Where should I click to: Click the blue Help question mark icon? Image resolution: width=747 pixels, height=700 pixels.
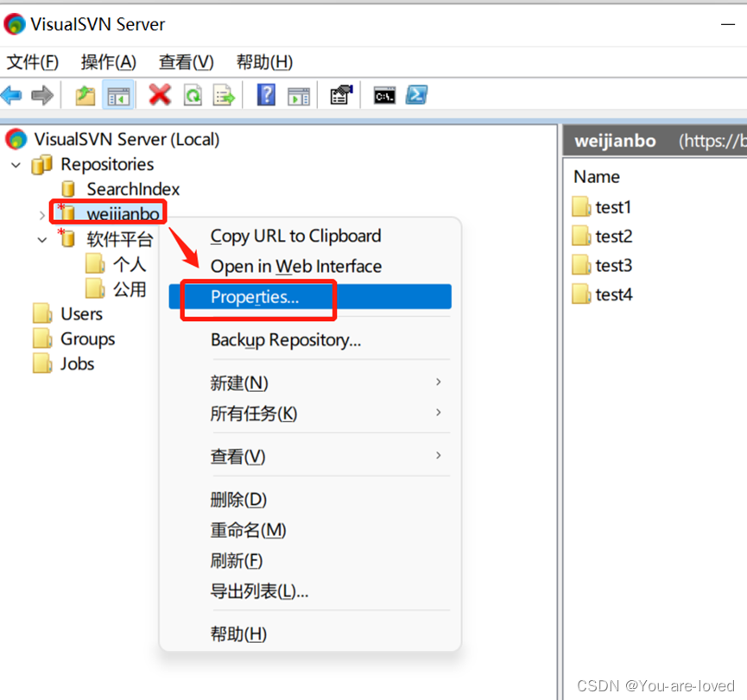click(266, 95)
